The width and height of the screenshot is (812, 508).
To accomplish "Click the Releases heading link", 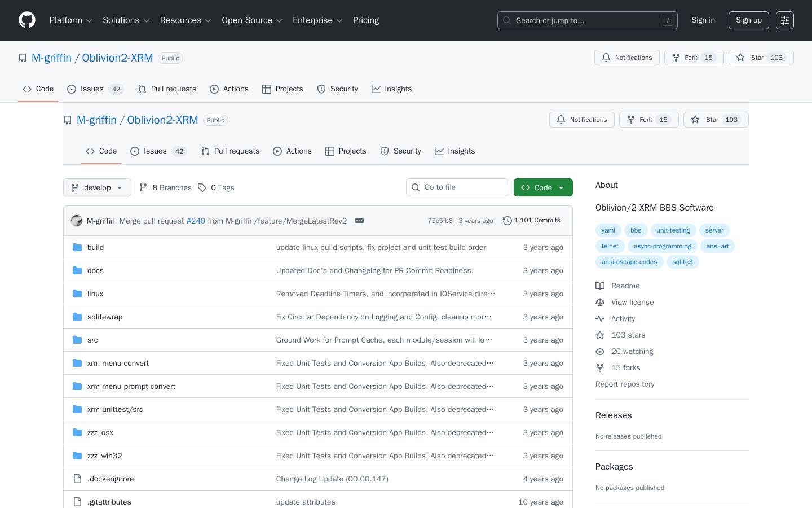I will click(614, 415).
